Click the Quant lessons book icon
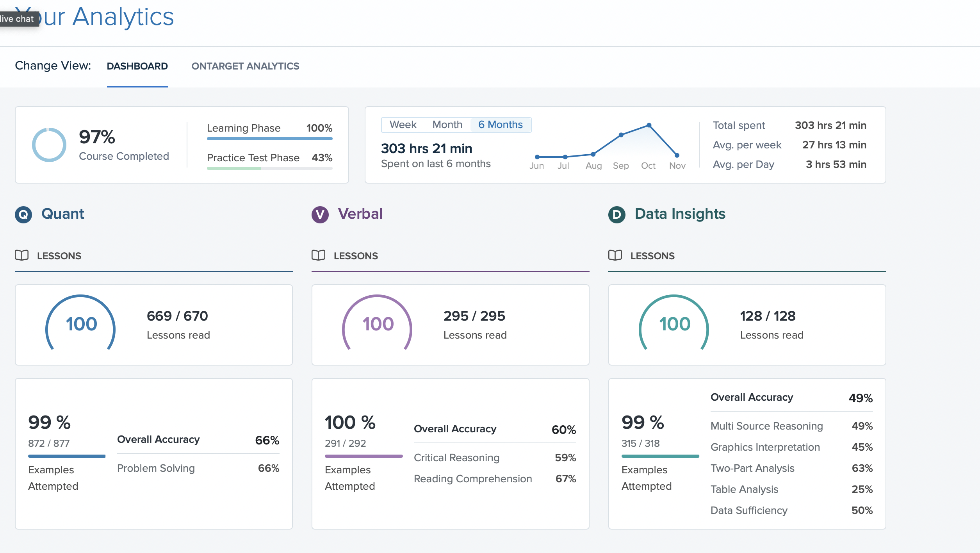The height and width of the screenshot is (553, 980). coord(22,255)
